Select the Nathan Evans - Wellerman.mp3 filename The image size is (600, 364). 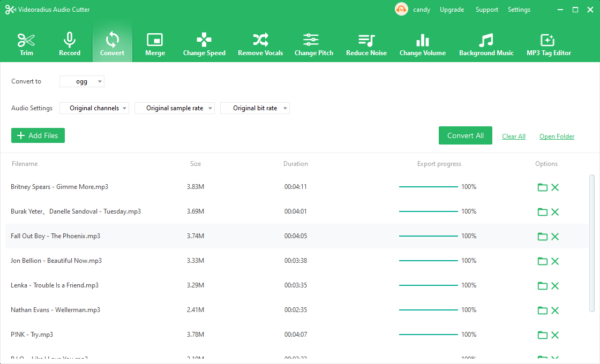point(56,310)
